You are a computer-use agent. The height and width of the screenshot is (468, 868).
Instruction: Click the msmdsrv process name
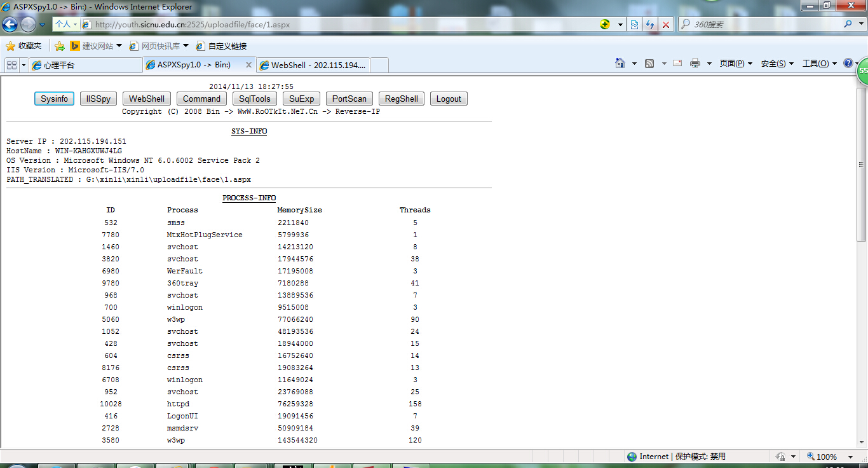coord(182,428)
